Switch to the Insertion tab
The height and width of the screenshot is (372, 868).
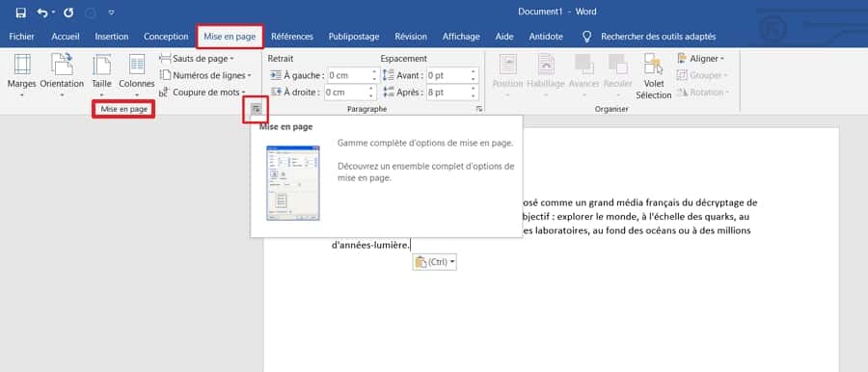click(x=112, y=37)
